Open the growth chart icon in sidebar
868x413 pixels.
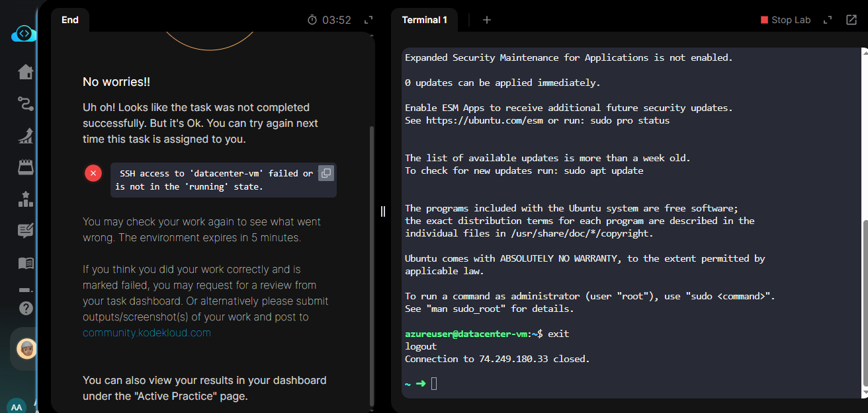26,135
